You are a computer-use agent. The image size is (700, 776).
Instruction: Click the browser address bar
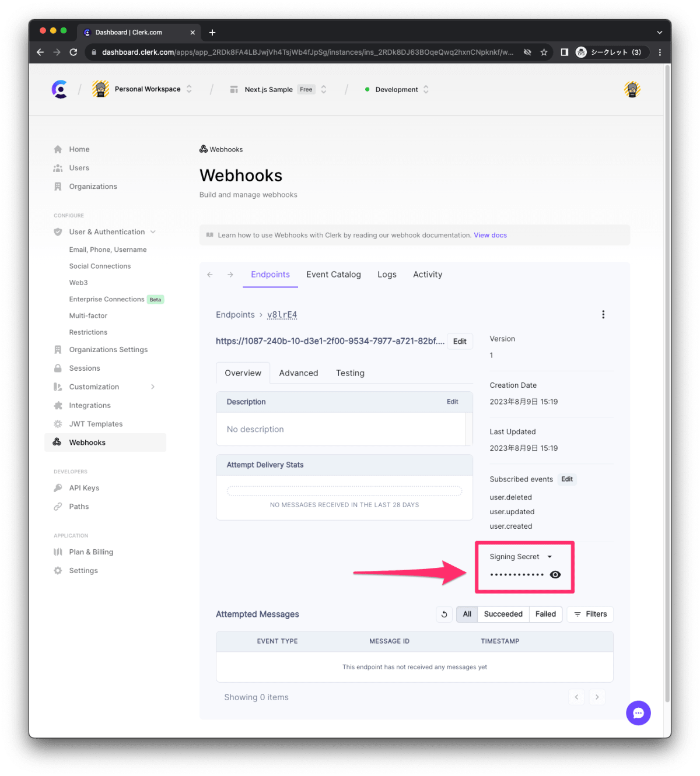coord(307,52)
